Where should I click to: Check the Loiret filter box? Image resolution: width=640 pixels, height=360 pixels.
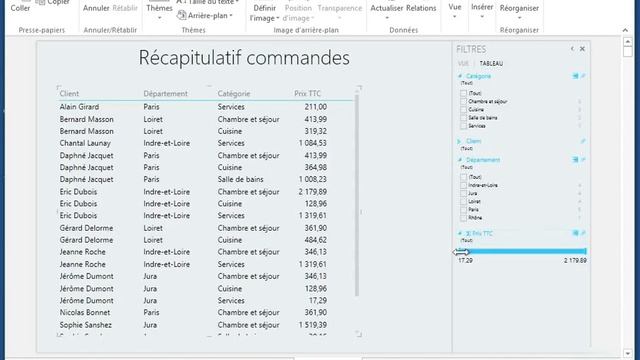[x=463, y=202]
